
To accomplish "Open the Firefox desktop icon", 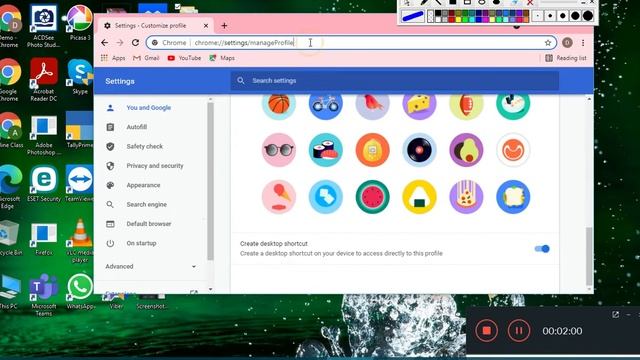I will [x=44, y=238].
